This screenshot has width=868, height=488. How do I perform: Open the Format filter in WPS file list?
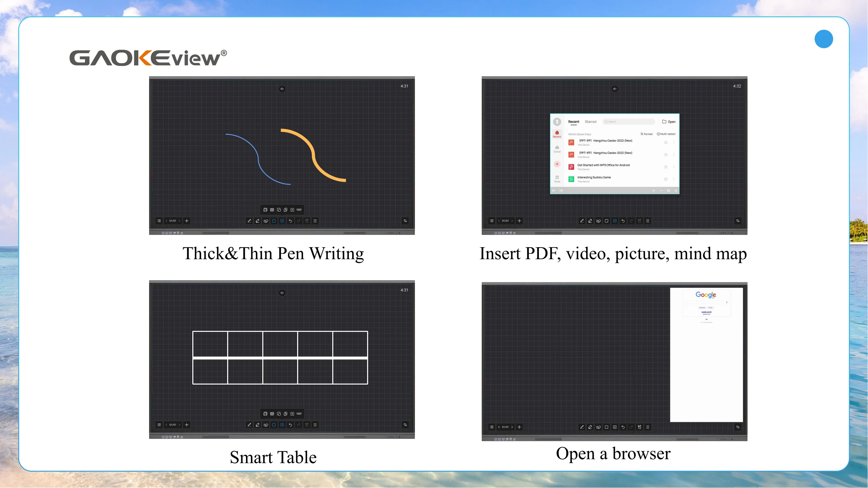(x=647, y=134)
